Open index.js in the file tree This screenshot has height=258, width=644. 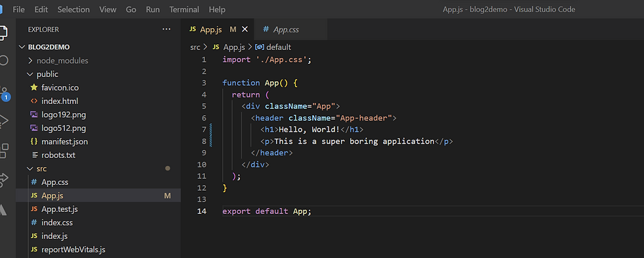click(54, 236)
